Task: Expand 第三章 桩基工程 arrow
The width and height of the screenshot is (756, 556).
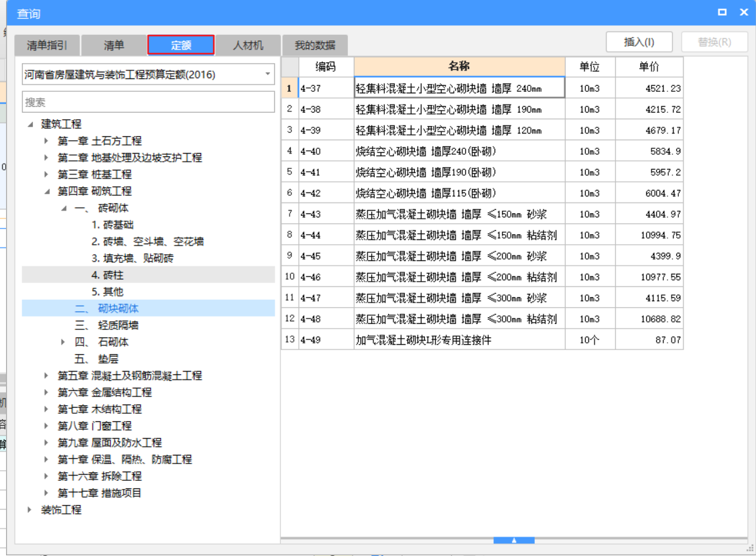Action: point(46,174)
